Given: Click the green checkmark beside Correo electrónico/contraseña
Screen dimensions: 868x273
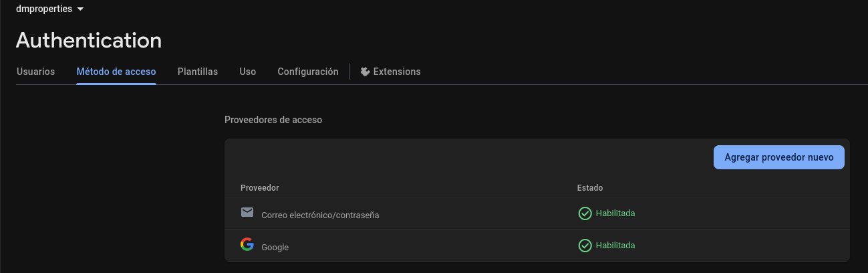Looking at the screenshot, I should click(x=585, y=213).
